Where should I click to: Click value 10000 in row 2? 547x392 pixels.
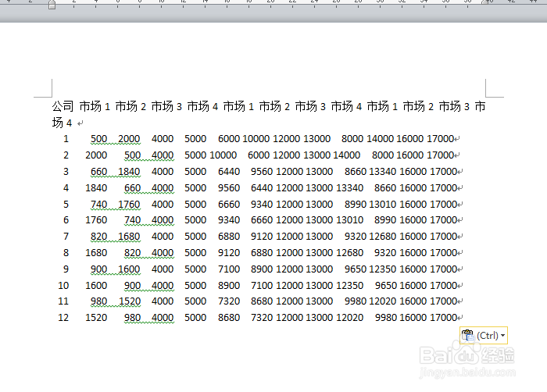pos(223,155)
